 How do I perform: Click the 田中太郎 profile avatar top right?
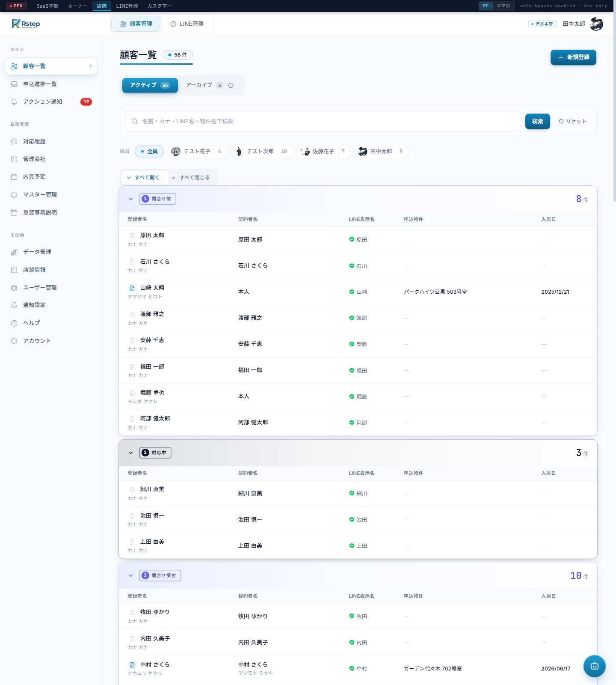596,24
